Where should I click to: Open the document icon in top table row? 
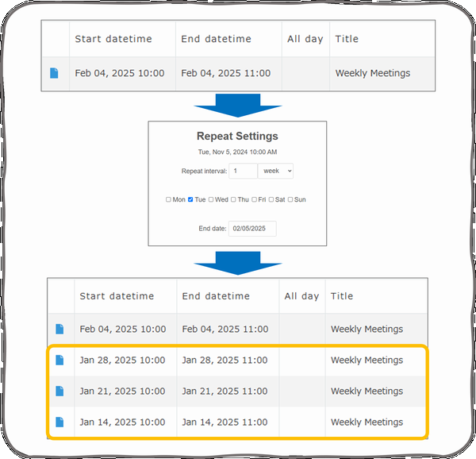point(54,73)
